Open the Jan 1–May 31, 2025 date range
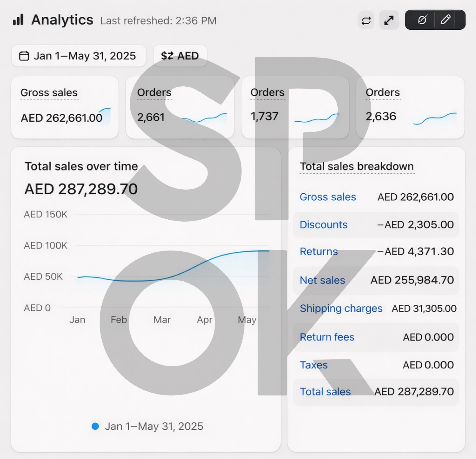 [84, 56]
